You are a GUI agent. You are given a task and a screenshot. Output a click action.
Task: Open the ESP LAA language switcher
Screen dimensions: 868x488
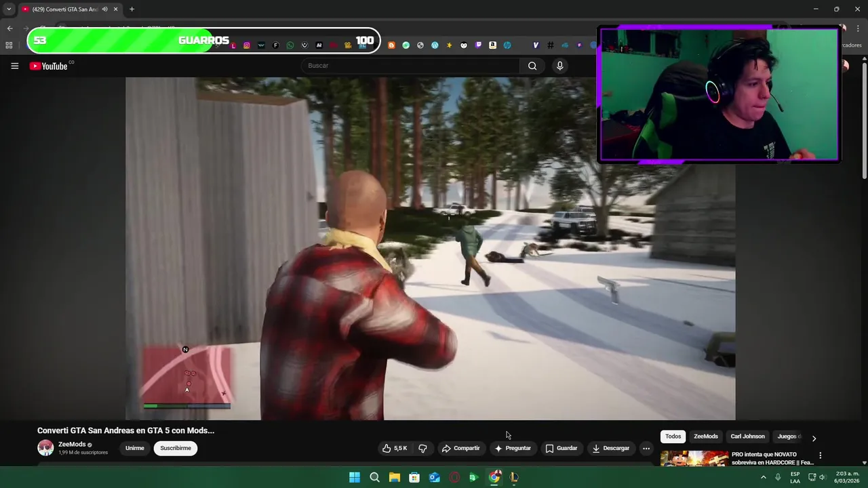pyautogui.click(x=795, y=477)
